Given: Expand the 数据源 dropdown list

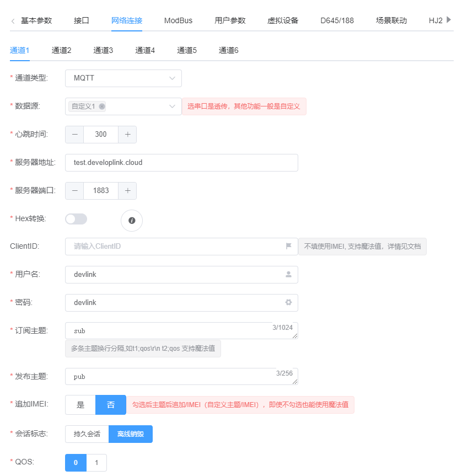Looking at the screenshot, I should 172,106.
